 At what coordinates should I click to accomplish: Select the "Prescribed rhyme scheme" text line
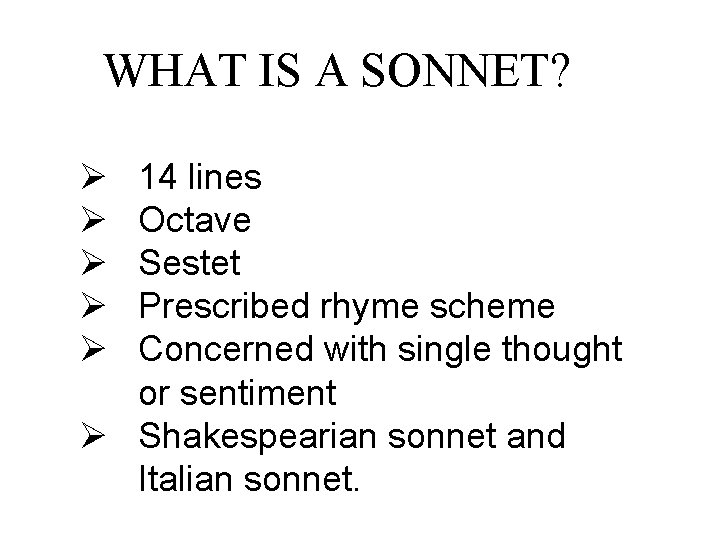click(346, 308)
